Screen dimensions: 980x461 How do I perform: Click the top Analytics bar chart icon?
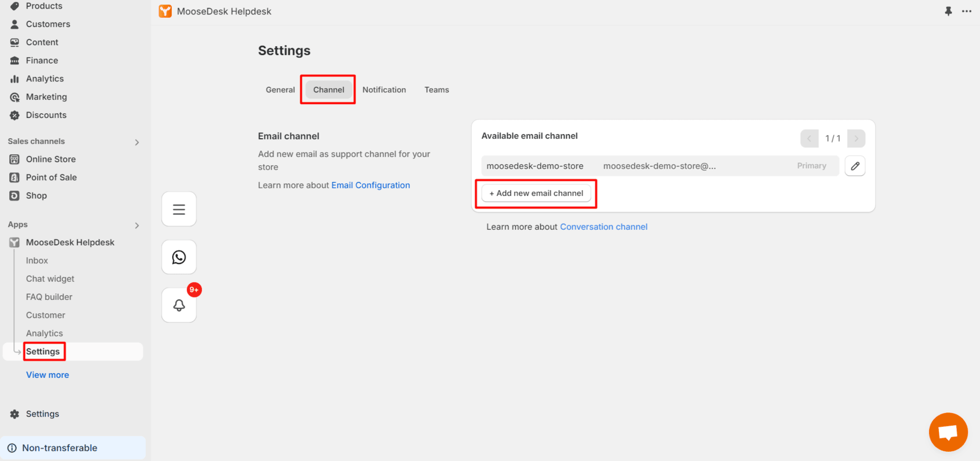point(14,79)
